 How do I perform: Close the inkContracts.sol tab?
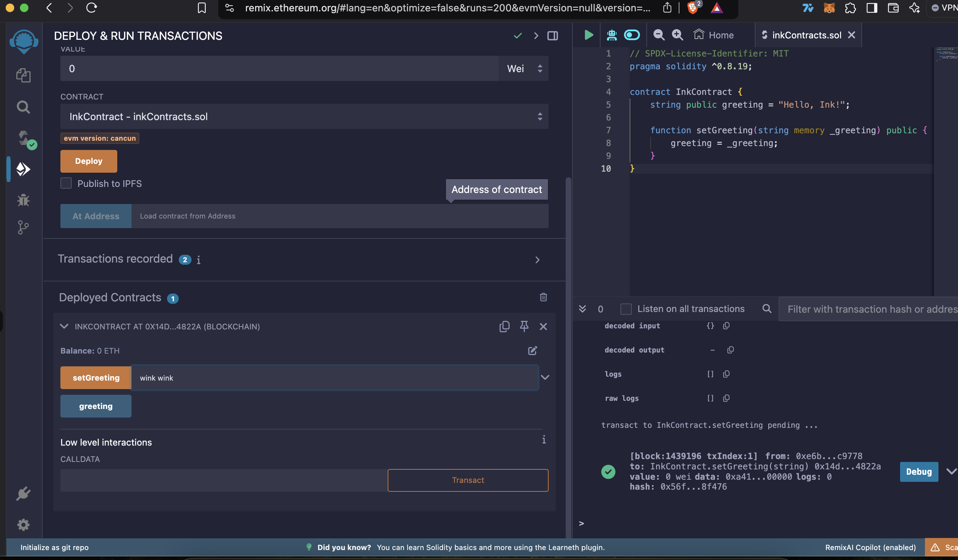click(851, 35)
